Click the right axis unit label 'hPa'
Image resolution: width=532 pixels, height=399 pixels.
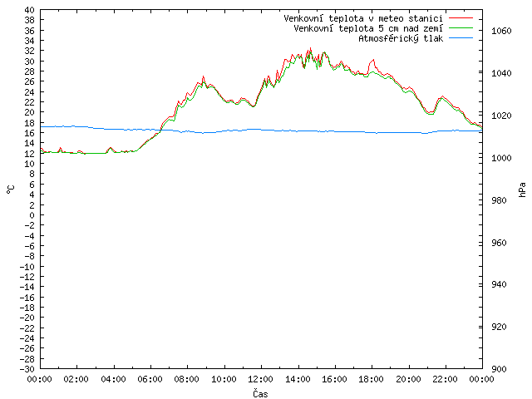[x=522, y=190]
